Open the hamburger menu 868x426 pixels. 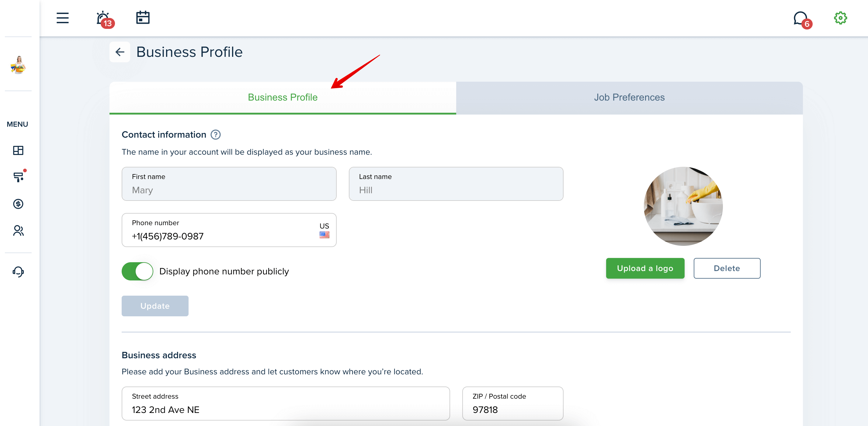[x=62, y=18]
